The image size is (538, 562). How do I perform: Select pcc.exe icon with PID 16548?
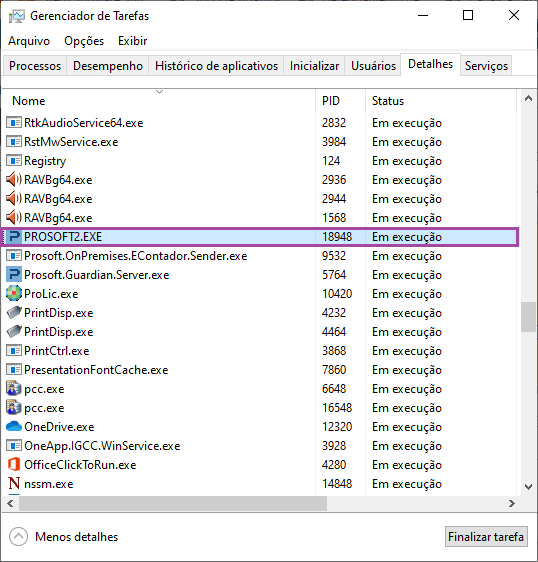tap(14, 408)
